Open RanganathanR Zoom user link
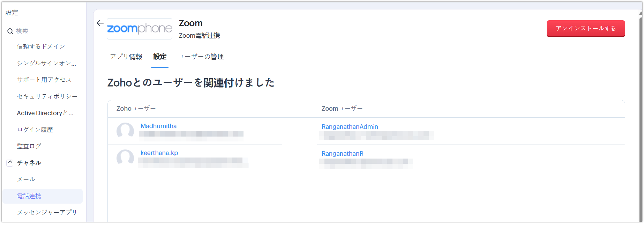This screenshot has width=644, height=234. pos(342,154)
